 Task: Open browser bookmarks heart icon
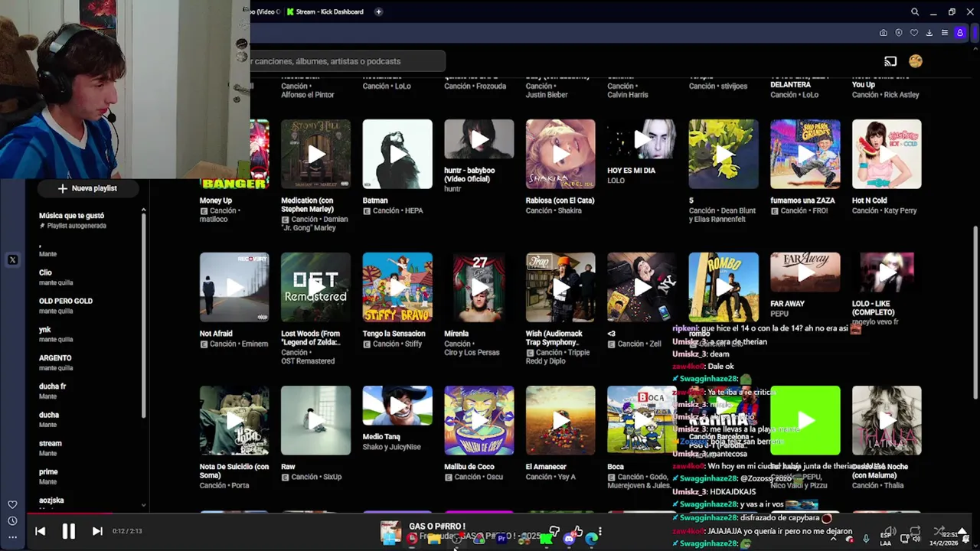pyautogui.click(x=914, y=33)
